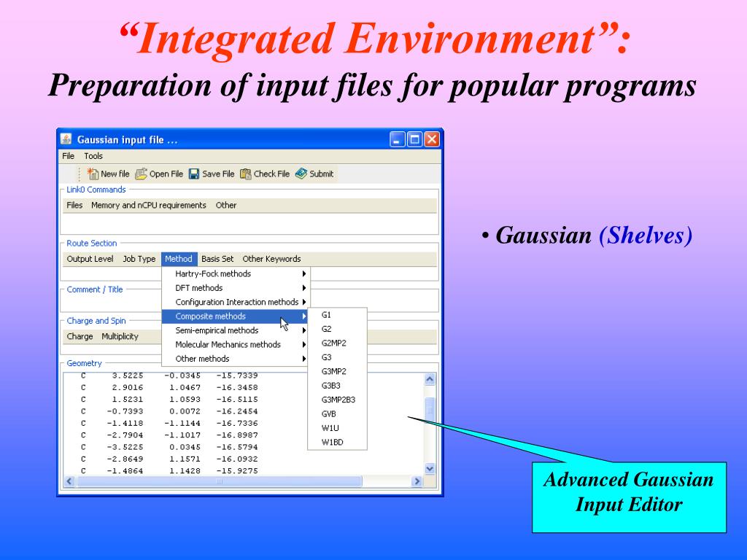Select GVB from composite list
Image resolution: width=747 pixels, height=560 pixels.
point(337,414)
